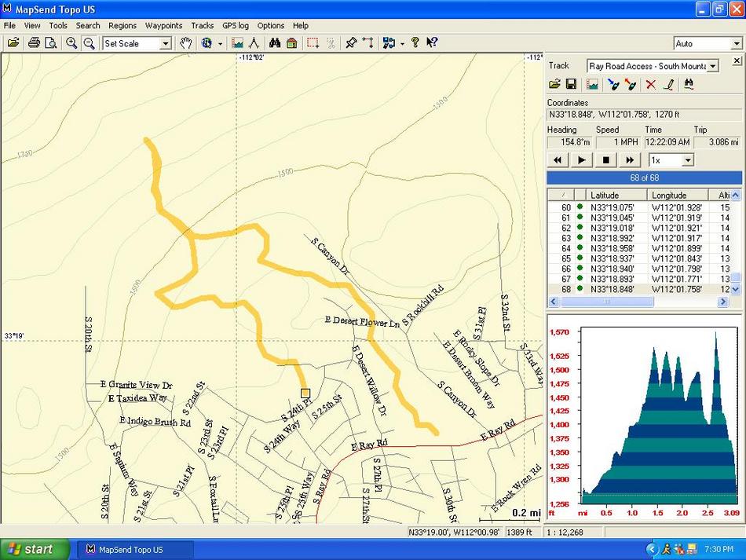
Task: Click the Windows Start button
Action: click(x=33, y=550)
